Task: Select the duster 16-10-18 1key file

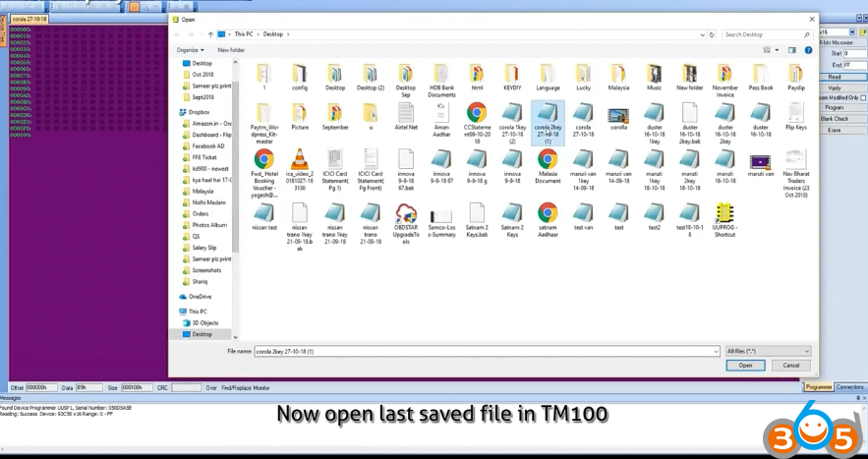Action: click(x=654, y=123)
